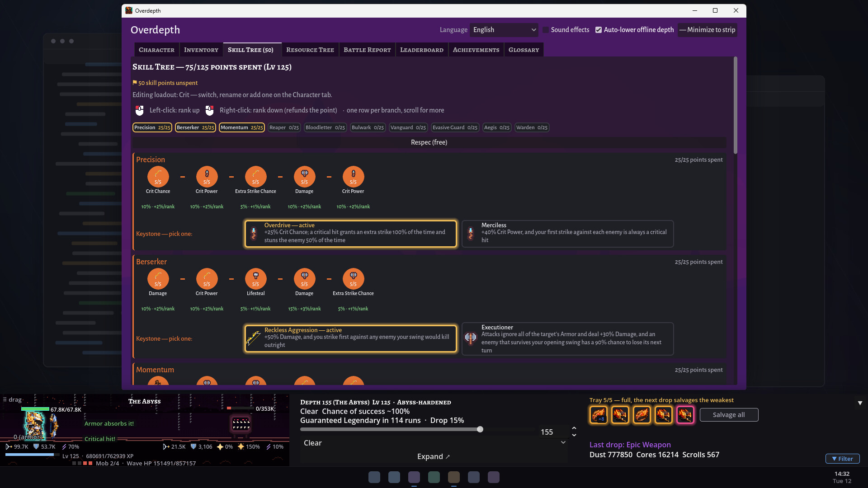Click the skill tree vertical scrollbar
Image resolution: width=868 pixels, height=488 pixels.
click(x=736, y=105)
